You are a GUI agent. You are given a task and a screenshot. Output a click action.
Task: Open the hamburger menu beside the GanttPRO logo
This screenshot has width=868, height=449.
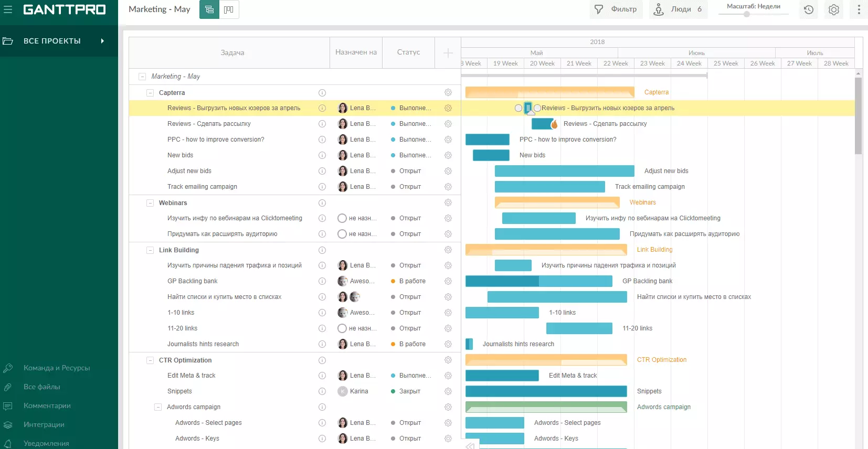click(x=8, y=9)
